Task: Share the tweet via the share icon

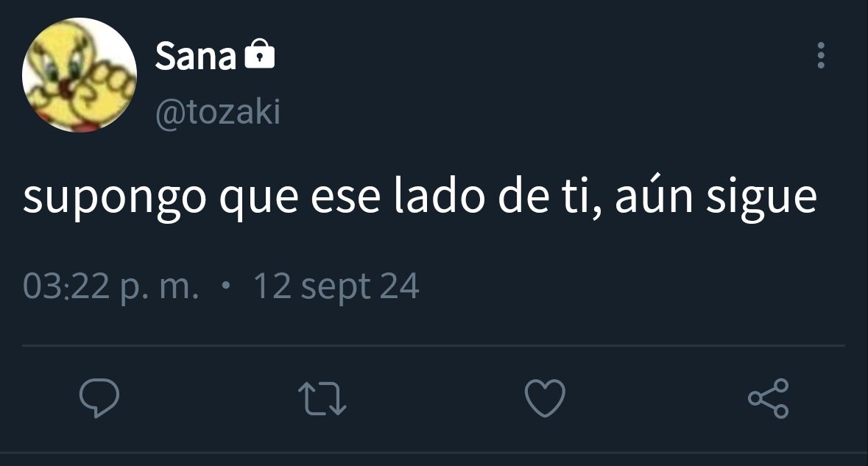Action: point(769,398)
